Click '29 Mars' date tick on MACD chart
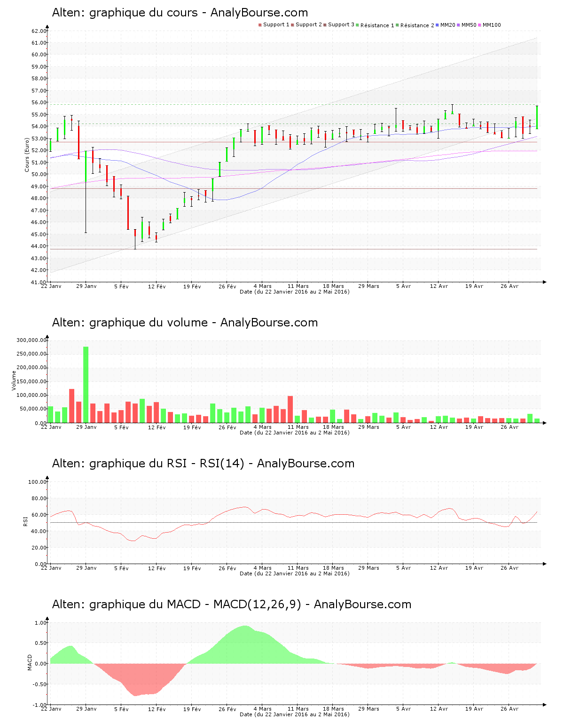 pyautogui.click(x=368, y=709)
